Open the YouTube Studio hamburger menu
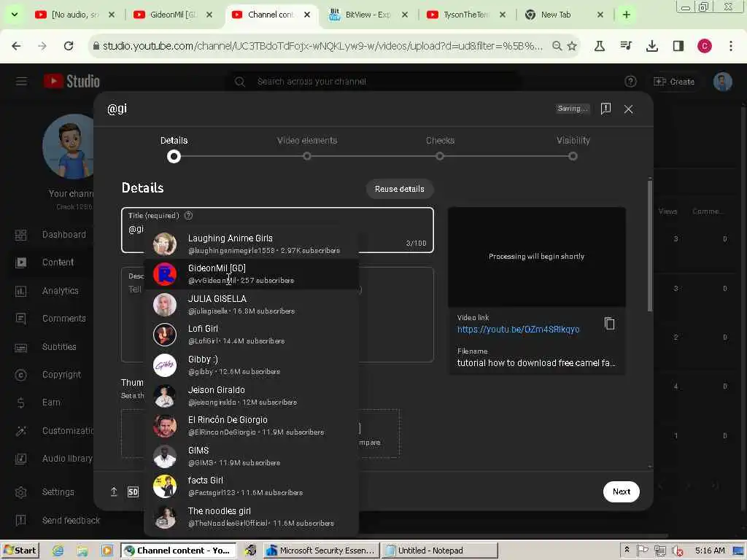 pyautogui.click(x=21, y=82)
